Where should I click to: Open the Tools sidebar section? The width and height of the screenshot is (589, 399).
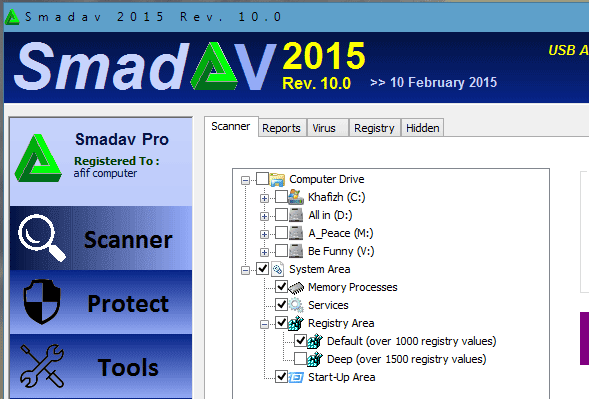101,366
